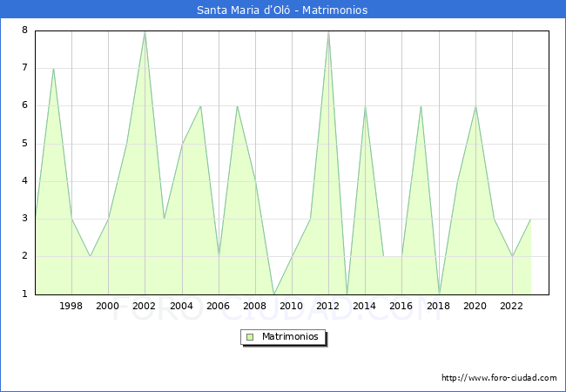
Task: Select the 2022 x-axis label
Action: tap(511, 306)
